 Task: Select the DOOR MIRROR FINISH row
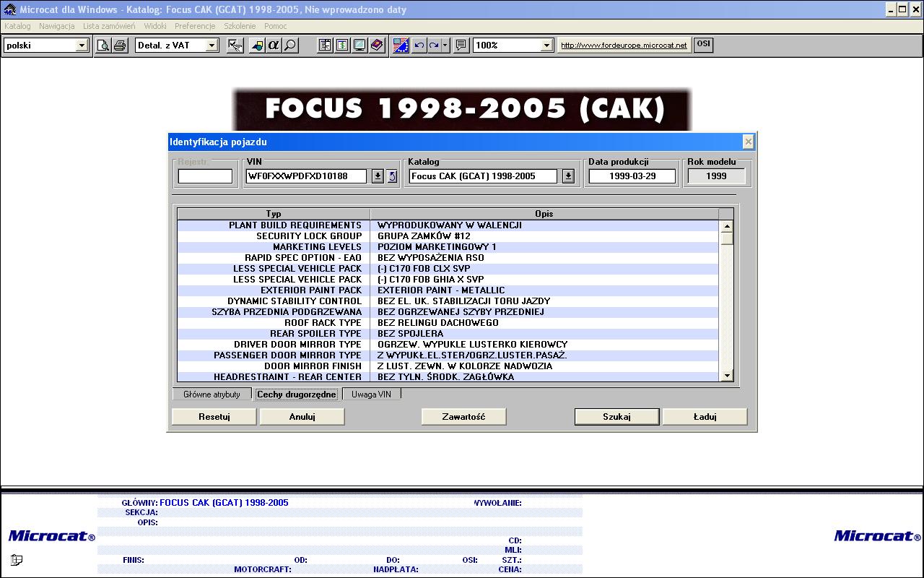[x=448, y=366]
